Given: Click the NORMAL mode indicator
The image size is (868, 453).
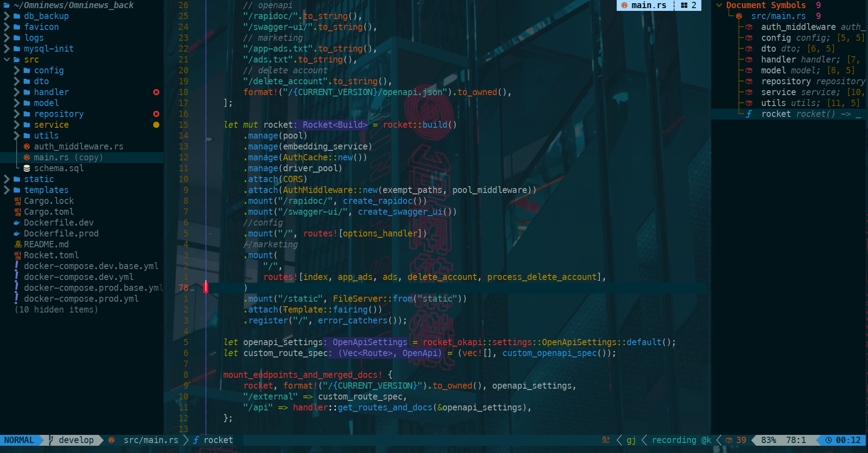Looking at the screenshot, I should click(19, 440).
